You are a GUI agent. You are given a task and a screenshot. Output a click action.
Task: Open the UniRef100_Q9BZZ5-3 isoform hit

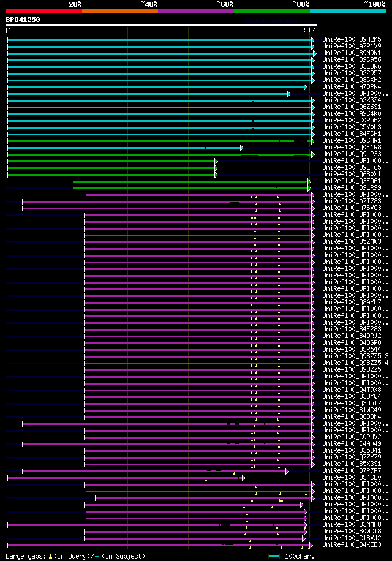point(355,356)
